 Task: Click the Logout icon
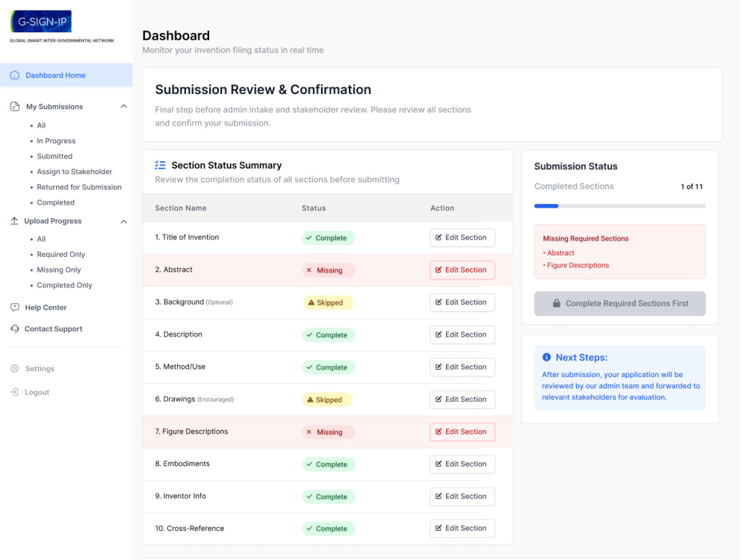pyautogui.click(x=15, y=393)
